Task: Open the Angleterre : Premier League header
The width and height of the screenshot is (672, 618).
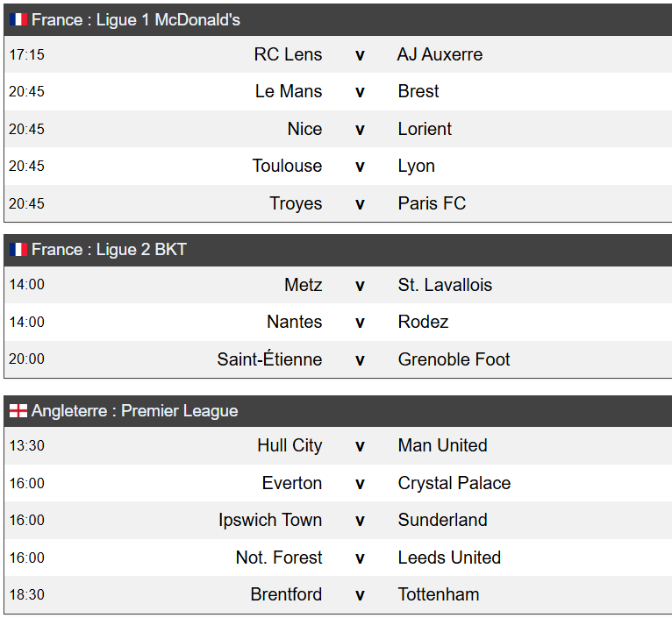Action: [338, 411]
